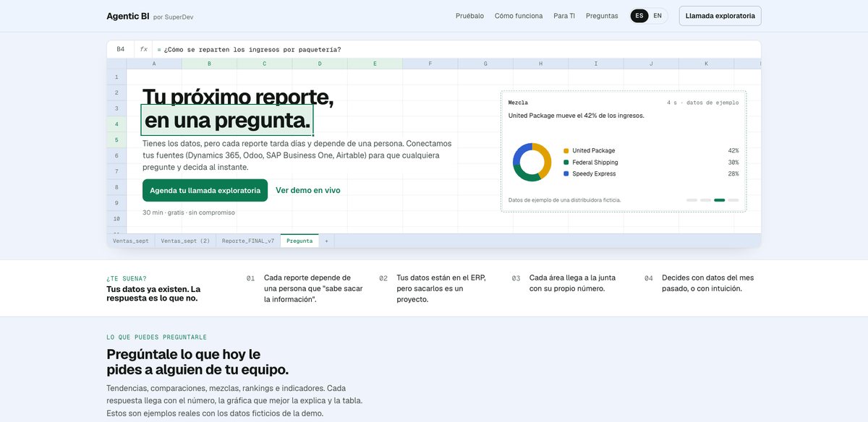The image size is (868, 422).
Task: Click the Agentic BI logo
Action: (x=128, y=16)
